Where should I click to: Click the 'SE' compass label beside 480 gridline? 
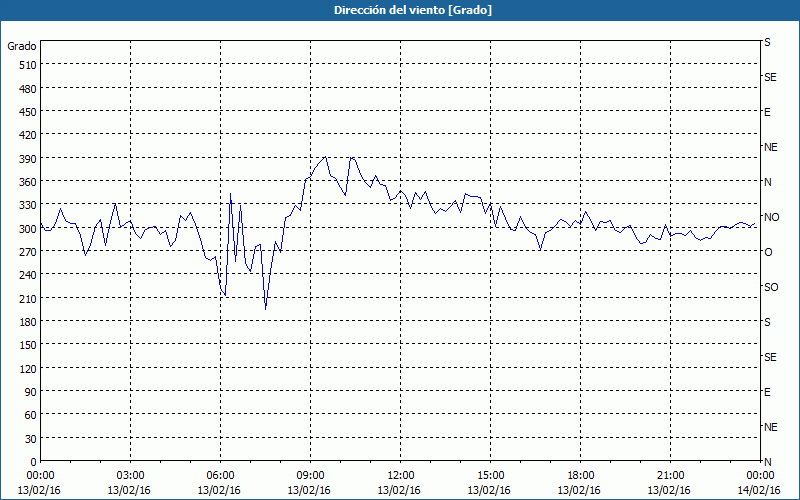(x=770, y=77)
